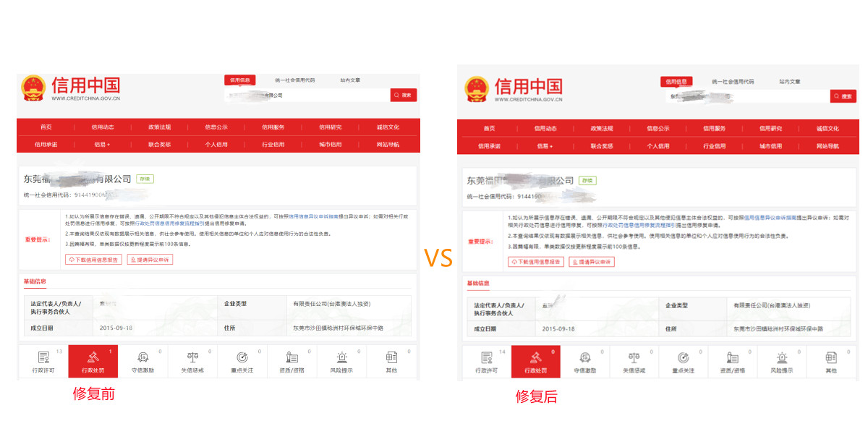Open the 资质/资格 qualifications icon
Image resolution: width=868 pixels, height=434 pixels.
(x=292, y=357)
